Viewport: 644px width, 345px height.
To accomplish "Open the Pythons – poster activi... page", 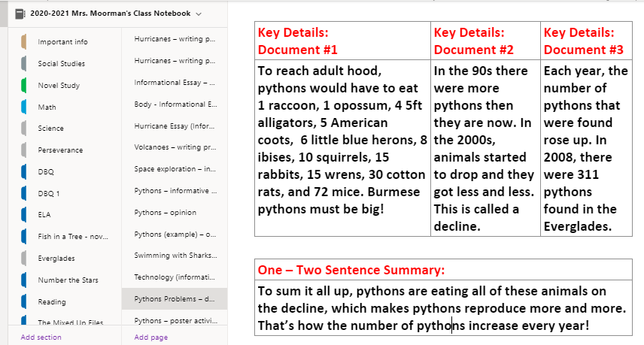I will [x=175, y=320].
